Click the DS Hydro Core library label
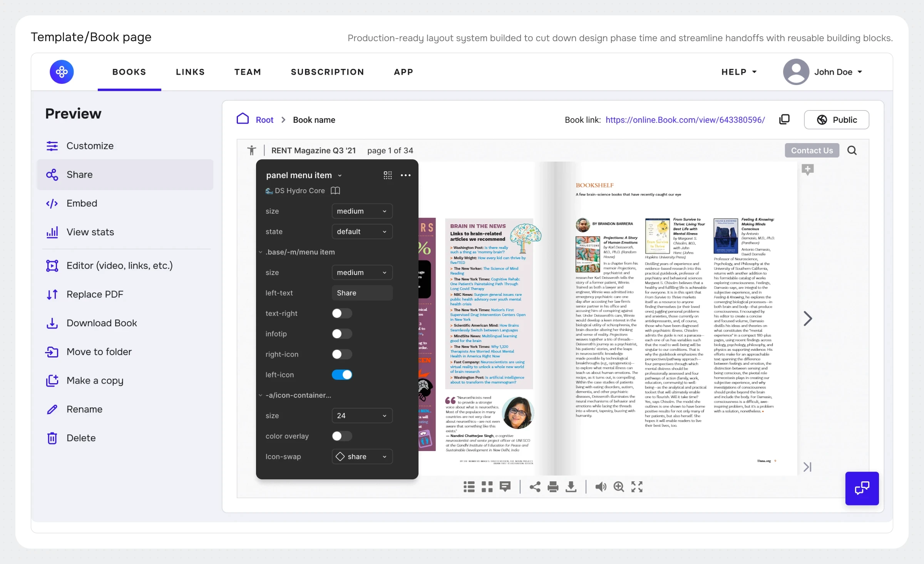The width and height of the screenshot is (924, 564). 300,191
